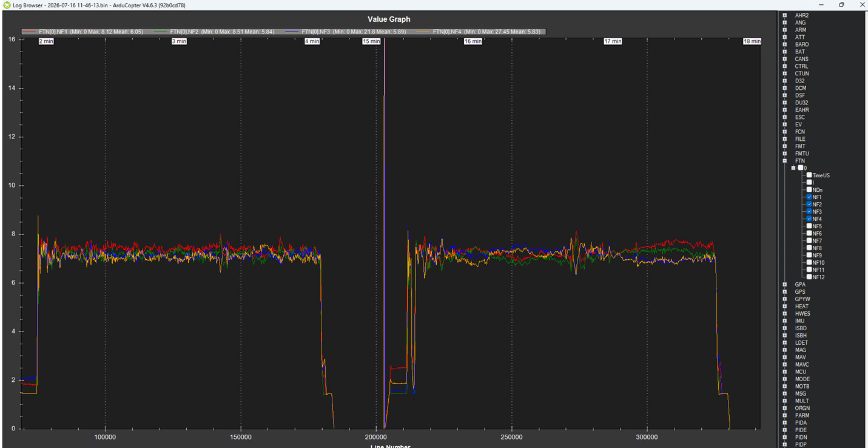The height and width of the screenshot is (448, 868).
Task: Uncheck the NF4 checkbox under FTN
Action: click(809, 219)
